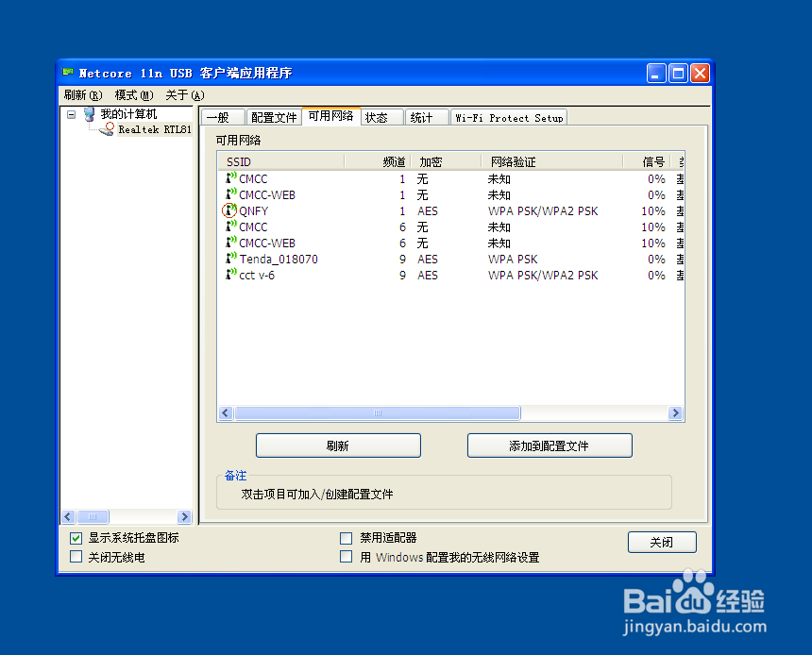Click WPA PSK cell of Tenda_018070 row
The height and width of the screenshot is (655, 812).
(x=513, y=260)
